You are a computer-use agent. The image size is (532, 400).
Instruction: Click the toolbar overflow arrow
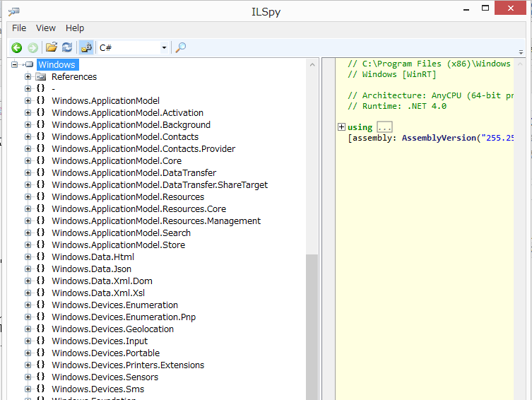(521, 52)
